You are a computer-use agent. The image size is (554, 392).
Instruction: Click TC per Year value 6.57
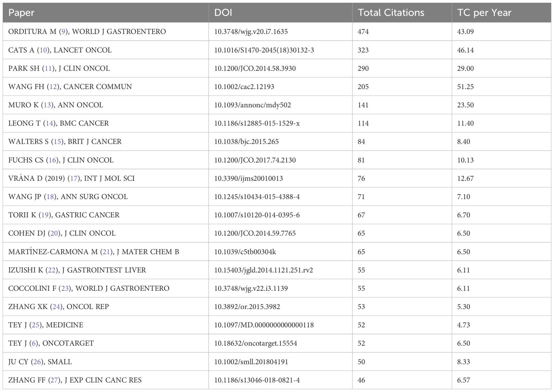464,380
